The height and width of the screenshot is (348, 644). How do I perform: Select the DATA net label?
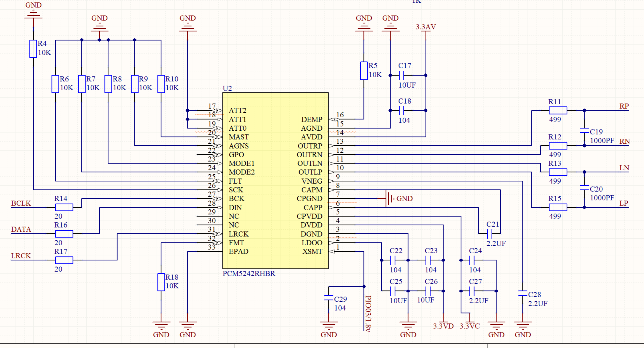coord(21,229)
